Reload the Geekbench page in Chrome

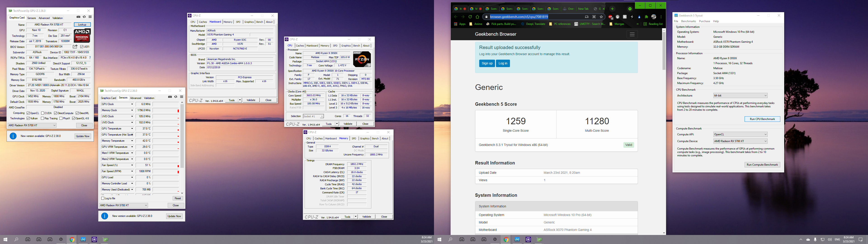470,16
